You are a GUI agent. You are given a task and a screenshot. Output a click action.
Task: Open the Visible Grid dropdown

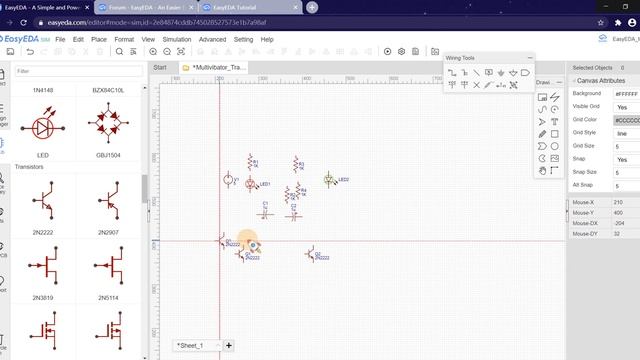(627, 107)
